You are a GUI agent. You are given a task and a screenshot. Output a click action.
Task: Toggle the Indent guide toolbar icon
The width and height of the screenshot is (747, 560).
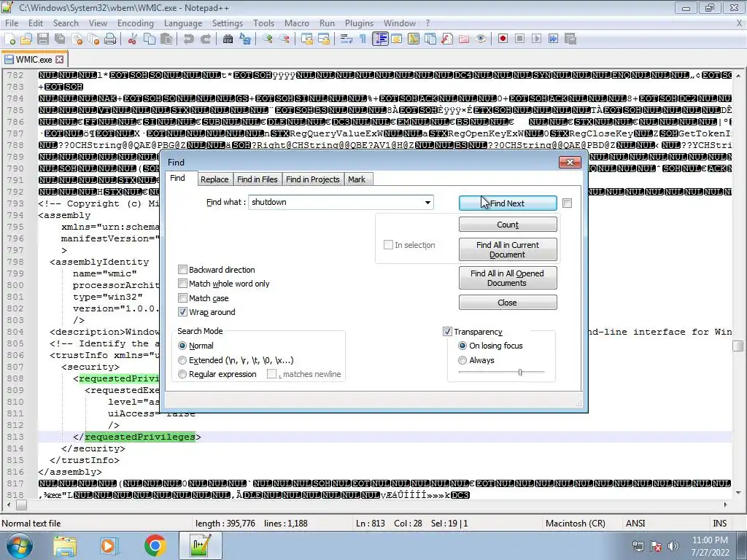tap(380, 39)
